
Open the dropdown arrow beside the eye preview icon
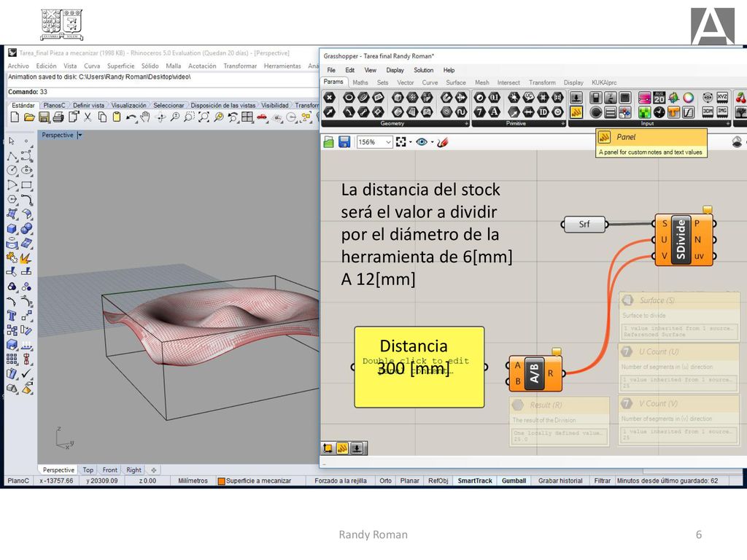coord(432,142)
